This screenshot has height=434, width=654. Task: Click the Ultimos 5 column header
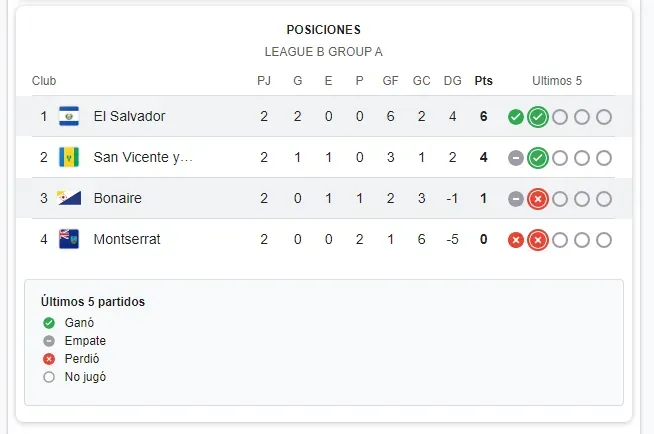[x=557, y=81]
